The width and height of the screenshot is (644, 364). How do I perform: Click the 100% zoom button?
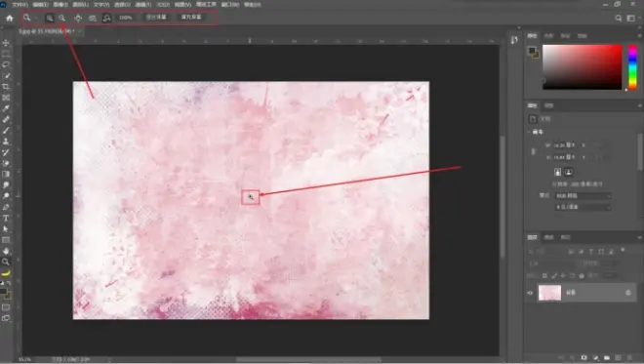coord(126,18)
